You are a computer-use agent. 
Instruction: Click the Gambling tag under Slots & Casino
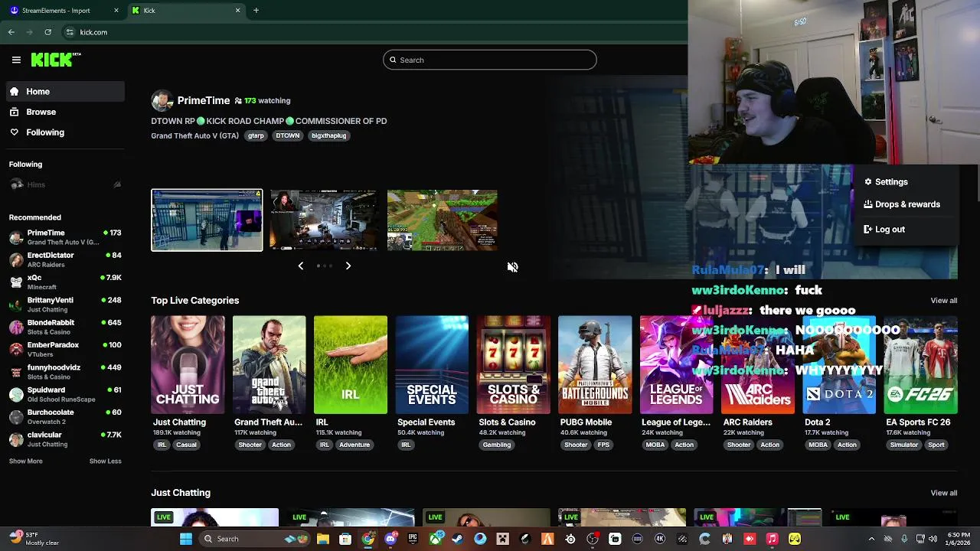click(496, 445)
